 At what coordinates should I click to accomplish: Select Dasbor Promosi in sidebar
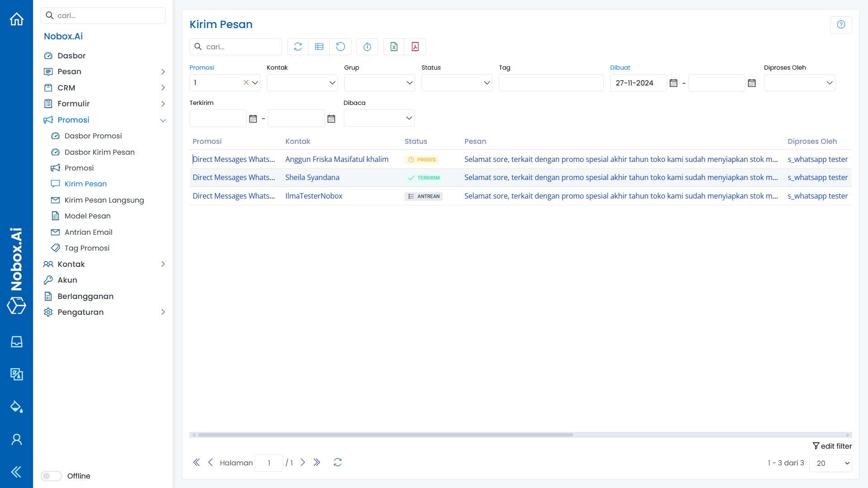point(93,136)
